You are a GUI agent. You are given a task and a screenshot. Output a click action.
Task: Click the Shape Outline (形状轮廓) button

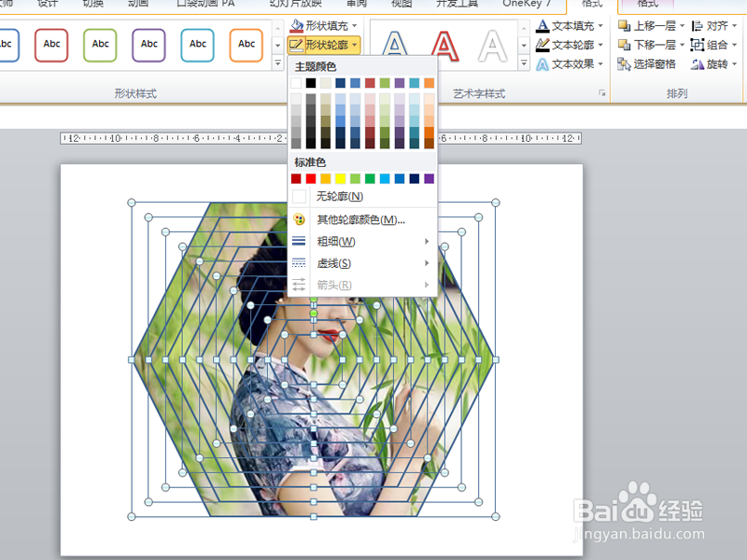(324, 45)
